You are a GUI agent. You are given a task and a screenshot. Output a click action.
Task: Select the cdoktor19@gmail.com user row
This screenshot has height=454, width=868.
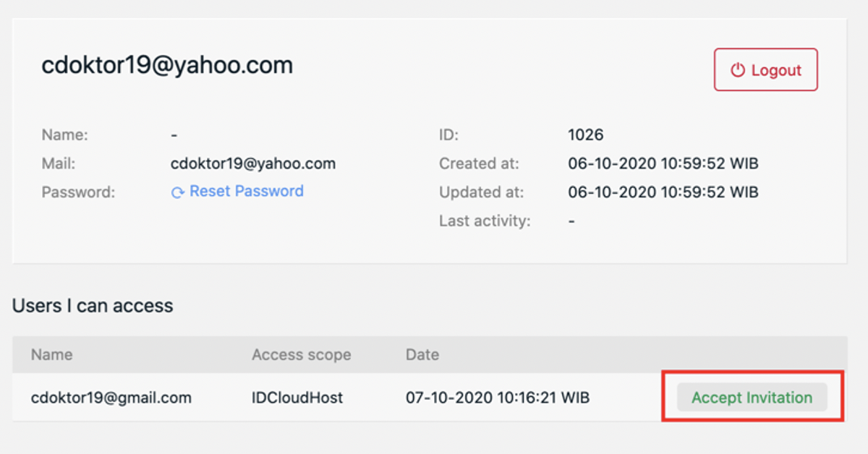tap(111, 398)
